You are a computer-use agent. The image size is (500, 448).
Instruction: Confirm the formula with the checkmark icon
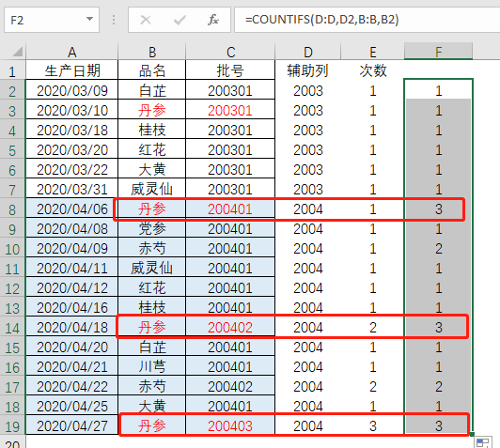point(180,20)
